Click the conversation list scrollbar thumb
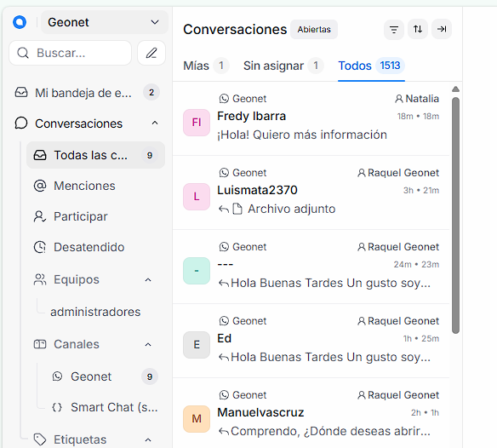Viewport: 497px width, 448px height. tap(456, 215)
